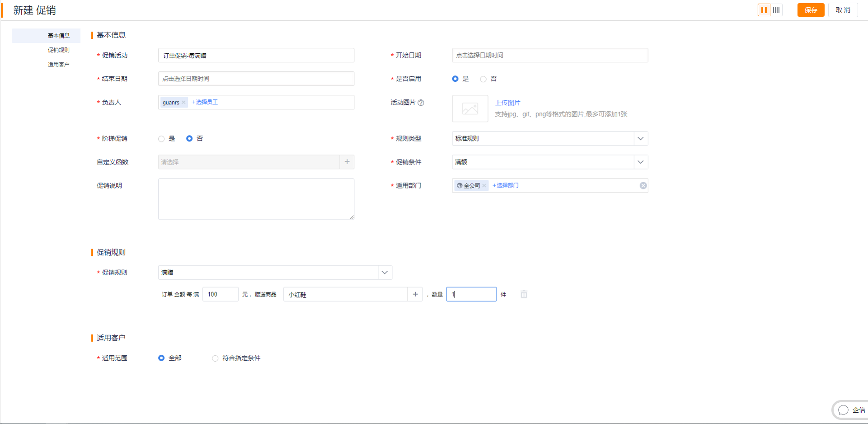Click plus icon beside 赠送商品 field
This screenshot has height=424, width=868.
click(x=415, y=294)
